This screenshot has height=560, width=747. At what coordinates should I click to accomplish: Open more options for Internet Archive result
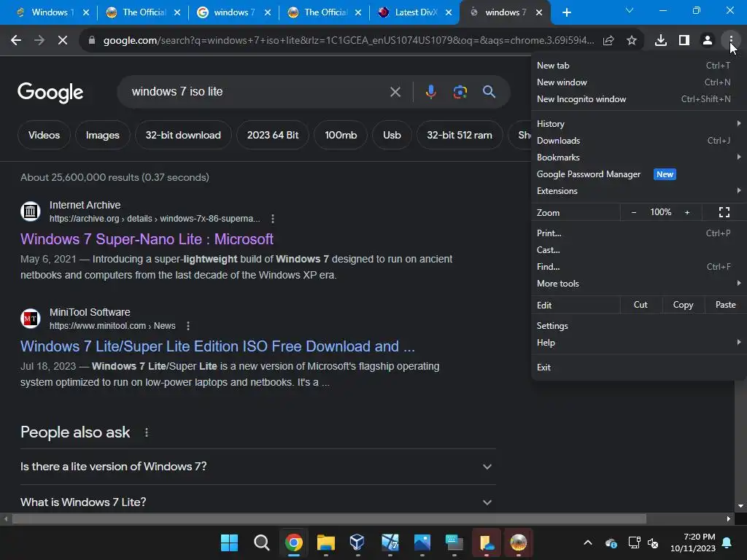tap(273, 219)
